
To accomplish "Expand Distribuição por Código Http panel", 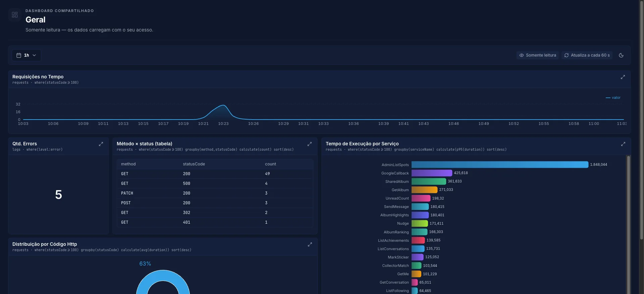I will [x=310, y=244].
